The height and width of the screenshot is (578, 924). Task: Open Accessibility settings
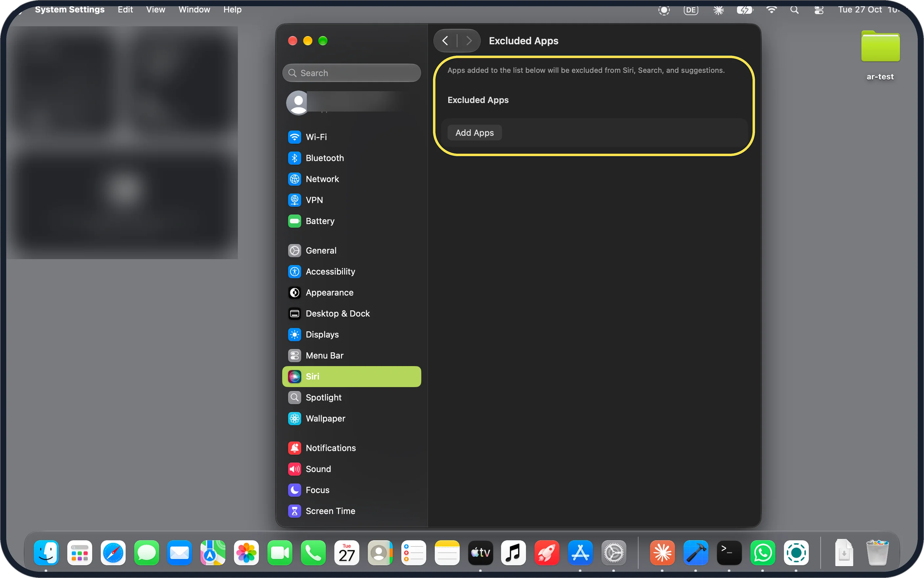351,271
